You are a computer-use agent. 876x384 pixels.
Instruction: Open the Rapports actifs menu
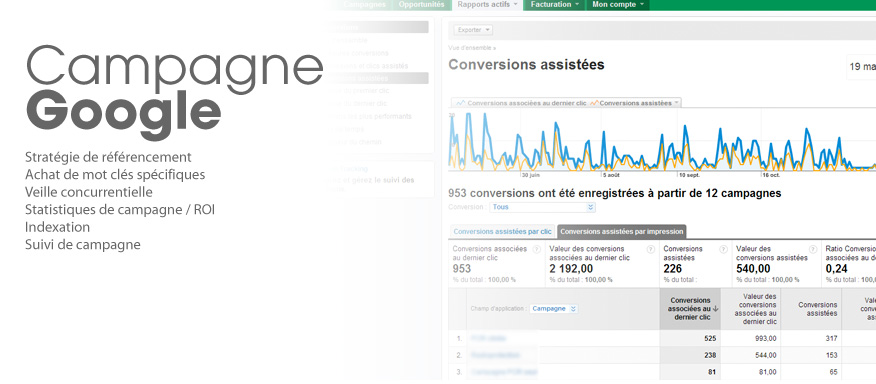[487, 4]
